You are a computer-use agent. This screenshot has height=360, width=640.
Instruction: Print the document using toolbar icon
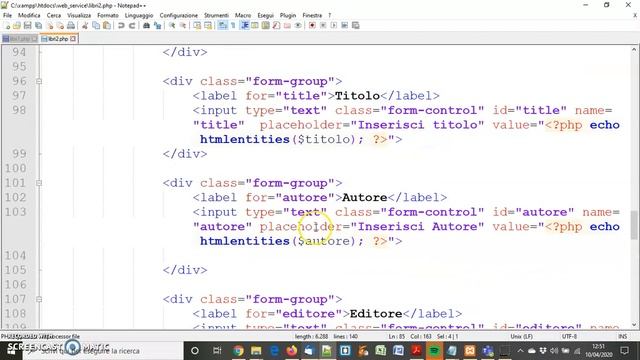coord(71,25)
